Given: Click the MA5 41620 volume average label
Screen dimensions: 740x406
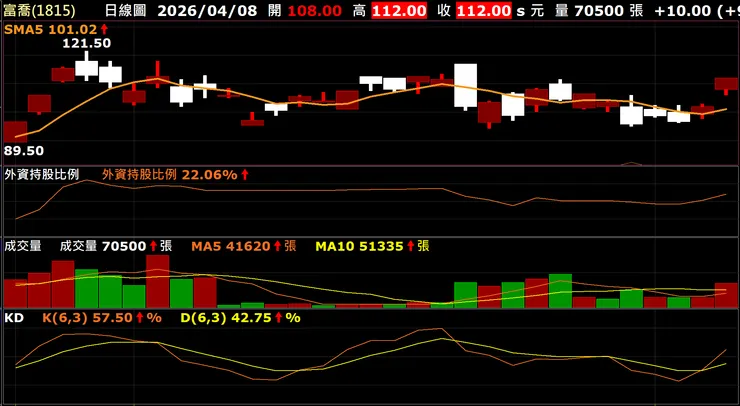Looking at the screenshot, I should pos(244,246).
